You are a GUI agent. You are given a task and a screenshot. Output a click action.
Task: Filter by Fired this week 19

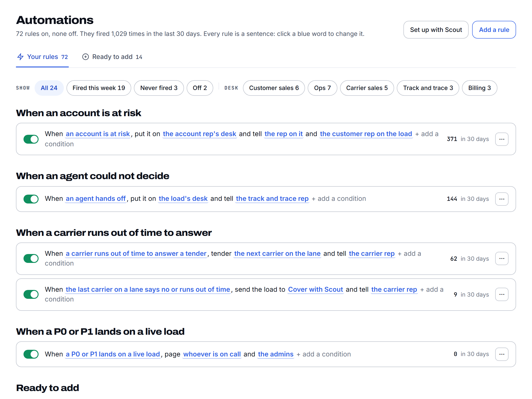(x=99, y=88)
